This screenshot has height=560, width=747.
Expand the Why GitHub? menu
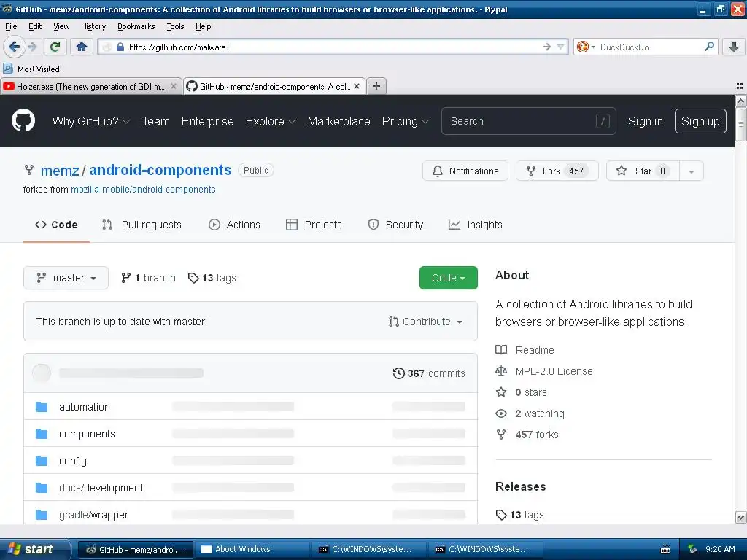(91, 122)
